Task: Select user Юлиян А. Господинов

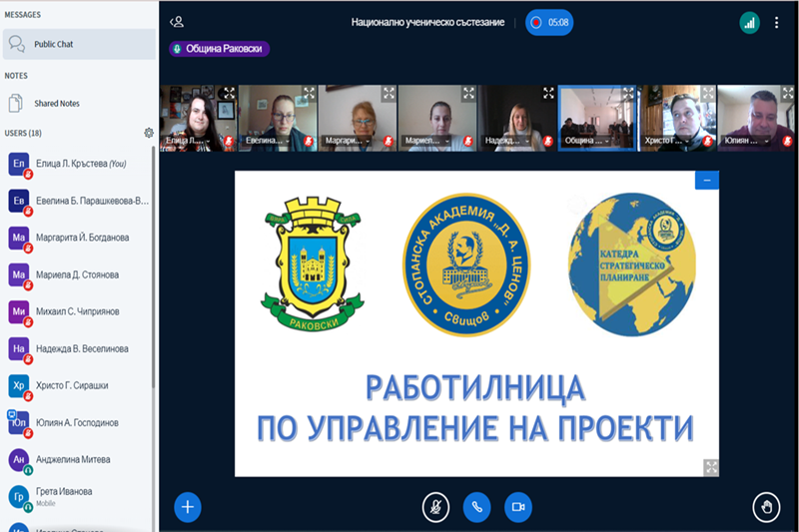Action: [x=78, y=422]
